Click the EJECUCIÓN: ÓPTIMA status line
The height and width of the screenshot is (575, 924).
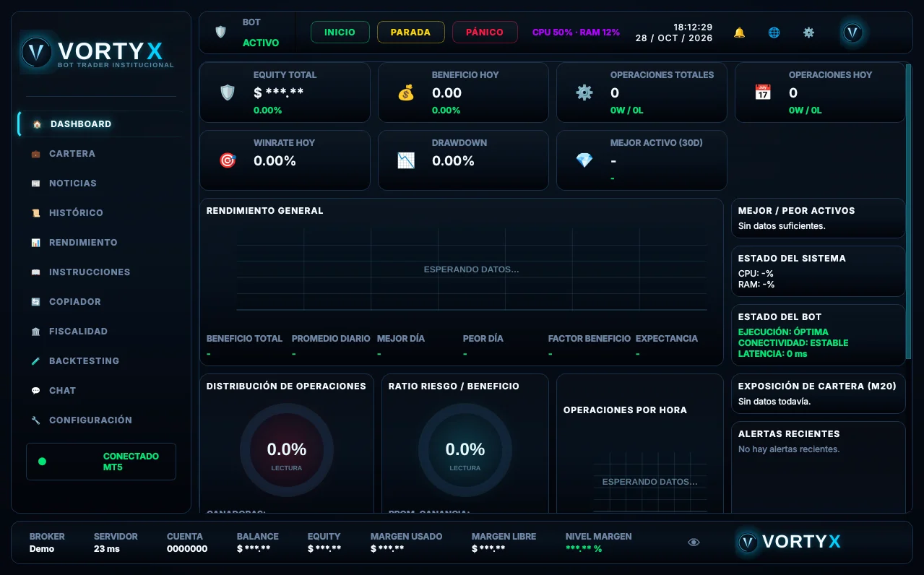pos(783,332)
